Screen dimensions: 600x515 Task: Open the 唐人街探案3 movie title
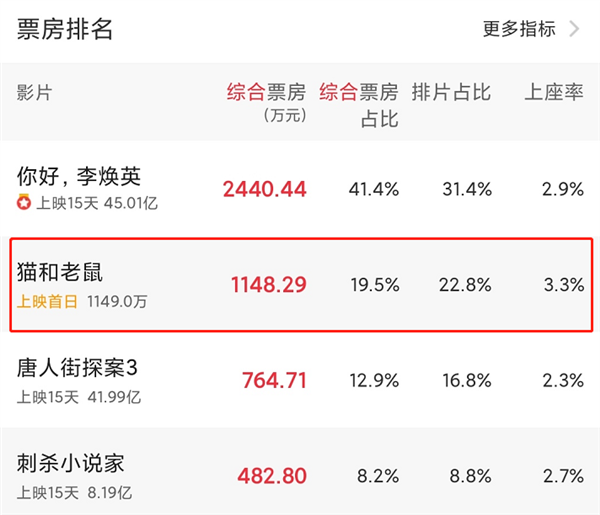[x=77, y=368]
